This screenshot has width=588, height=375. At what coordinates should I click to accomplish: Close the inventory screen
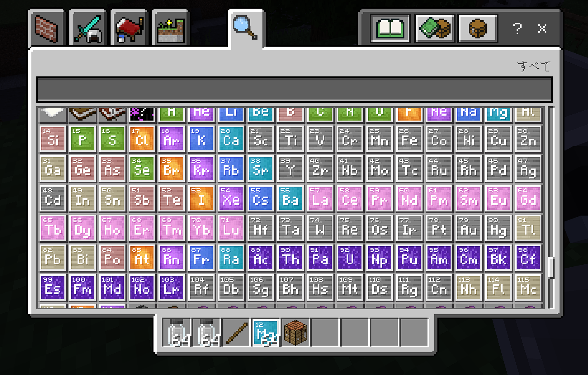coord(542,28)
